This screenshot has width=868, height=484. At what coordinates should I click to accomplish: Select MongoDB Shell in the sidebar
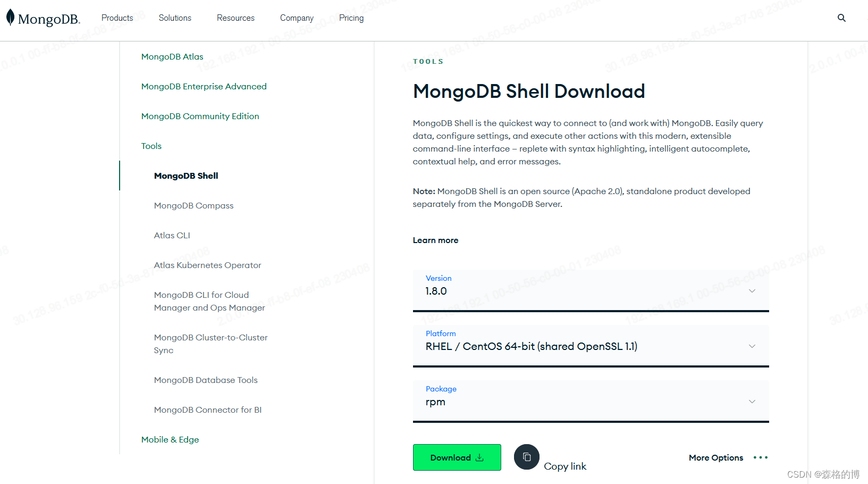click(x=186, y=176)
